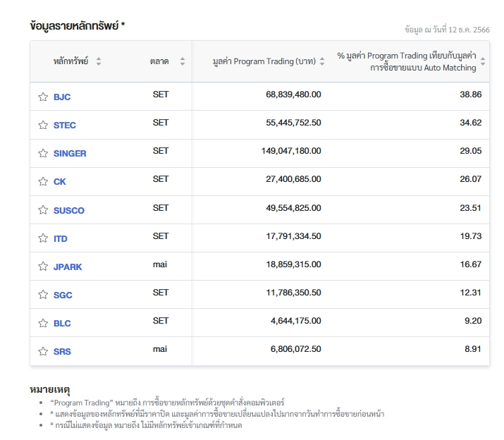Screen dimensions: 504x440
Task: Star the SRS stock as favorite
Action: point(43,351)
